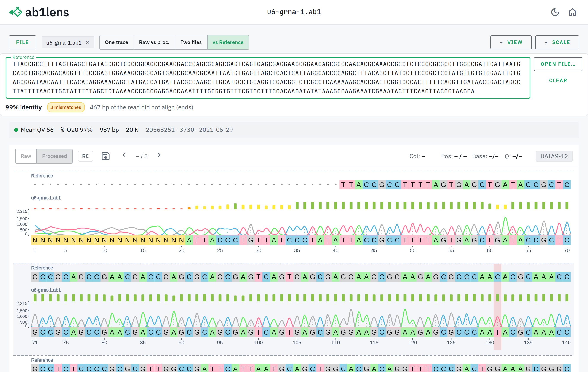Click the "Base: –/–" readout

click(x=485, y=156)
